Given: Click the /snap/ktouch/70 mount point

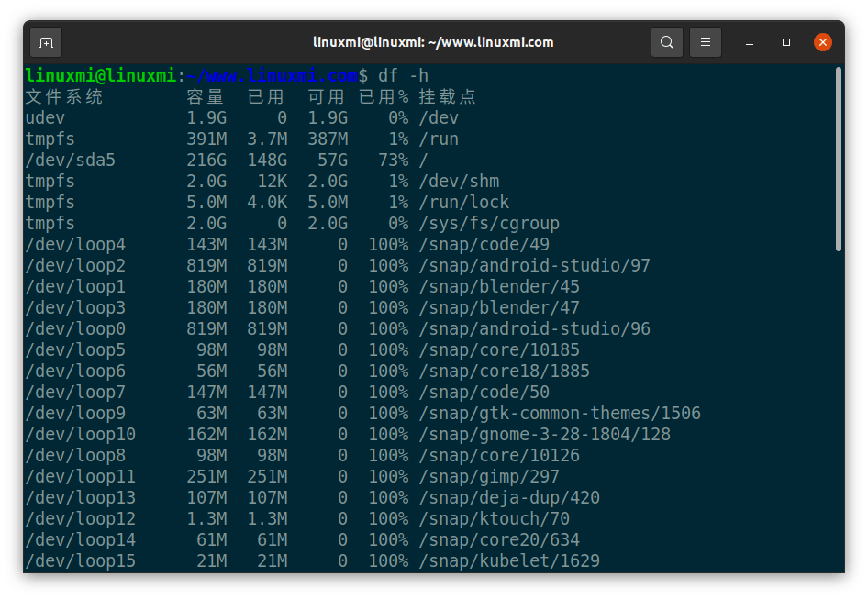Looking at the screenshot, I should [494, 518].
